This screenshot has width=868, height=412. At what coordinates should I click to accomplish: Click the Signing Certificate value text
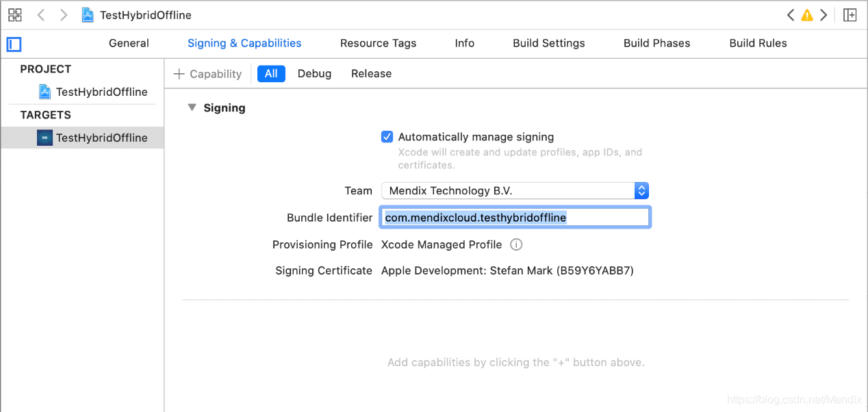click(507, 271)
